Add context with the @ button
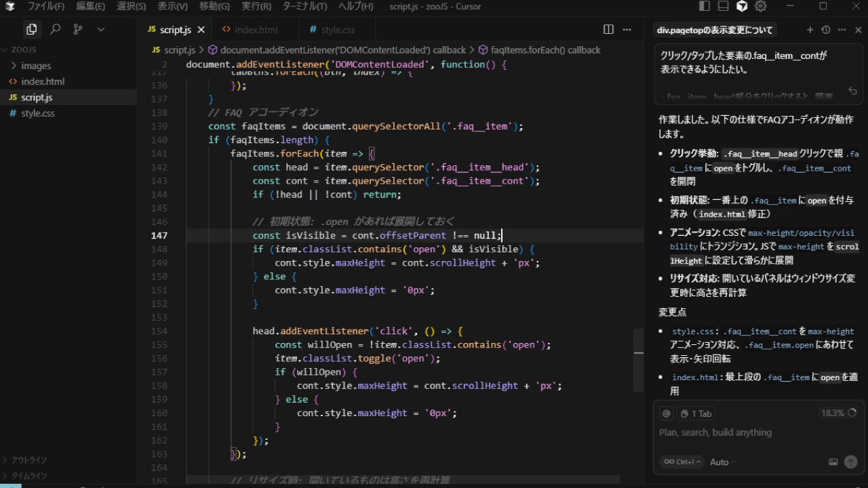 click(667, 413)
